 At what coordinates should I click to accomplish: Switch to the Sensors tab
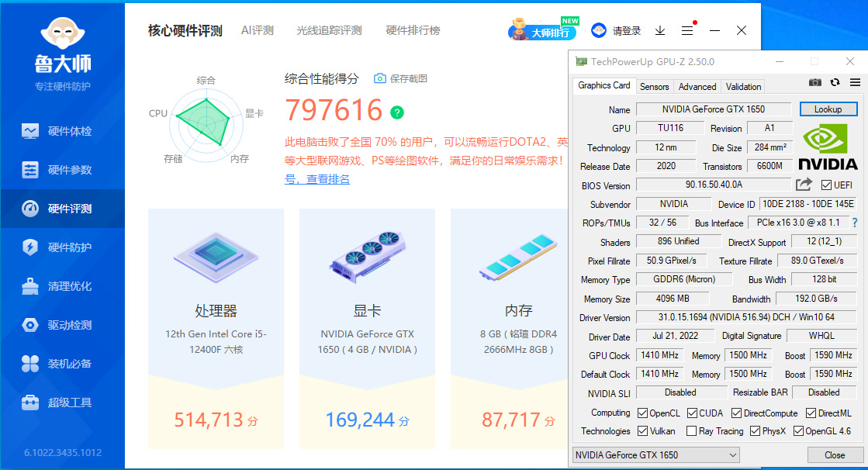tap(654, 86)
